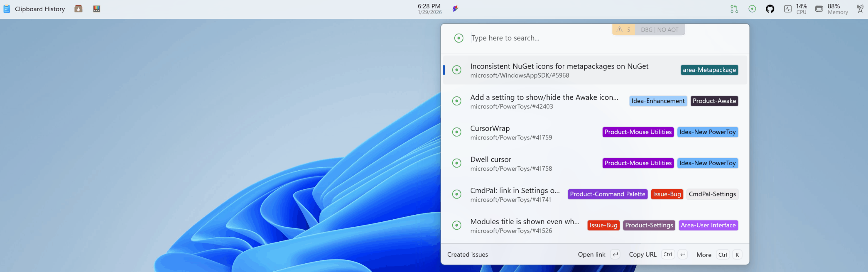Click the antenna signal icon at top right

point(860,8)
